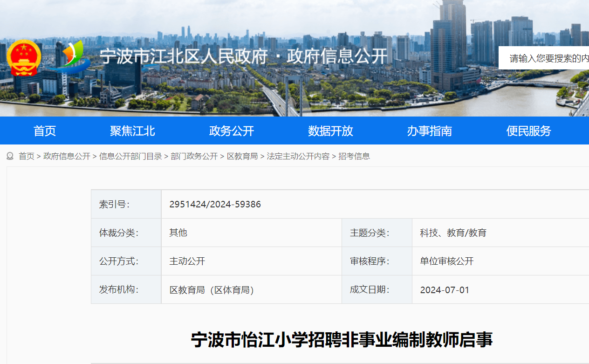Click the 索引号 label cell
589x364 pixels.
[126, 204]
